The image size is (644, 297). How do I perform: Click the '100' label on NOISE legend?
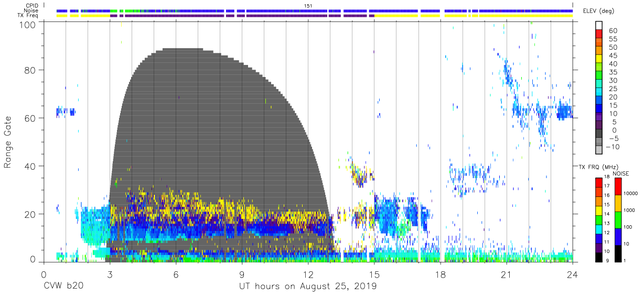coord(628,227)
